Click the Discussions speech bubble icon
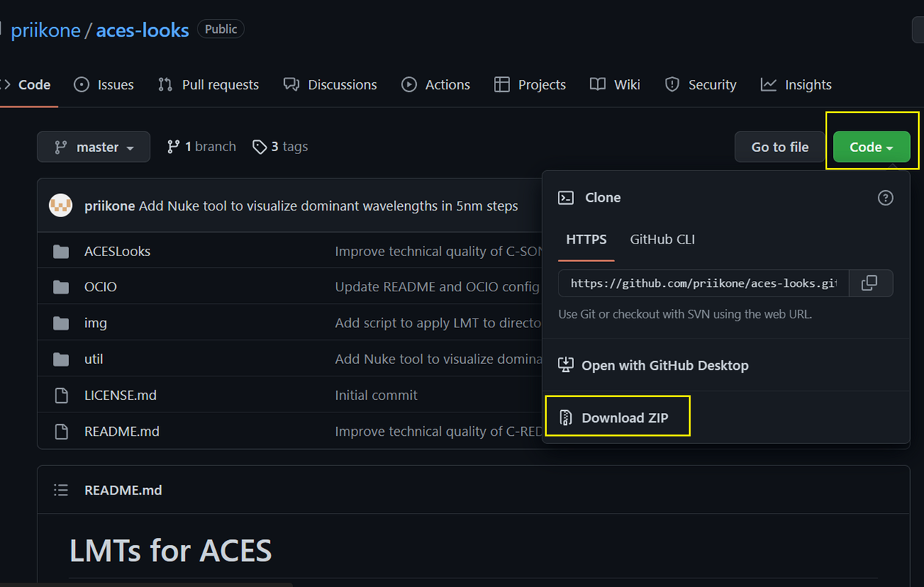924x587 pixels. click(291, 84)
